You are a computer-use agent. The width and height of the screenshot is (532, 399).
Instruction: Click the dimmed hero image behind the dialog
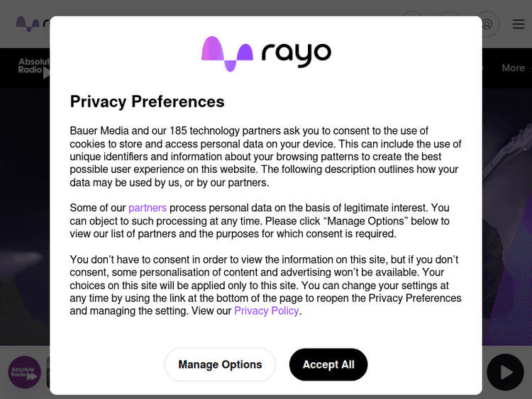pyautogui.click(x=24, y=213)
